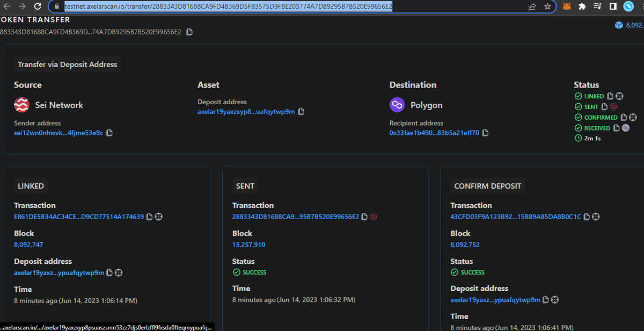Open CONFIRM DEPOSIT transaction 43CFD03F9A123B92...15B89A85DA8B0C1C
644x331 pixels.
(x=516, y=217)
